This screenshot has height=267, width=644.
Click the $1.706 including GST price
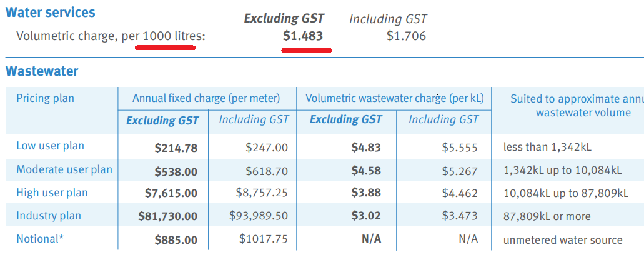pos(406,36)
